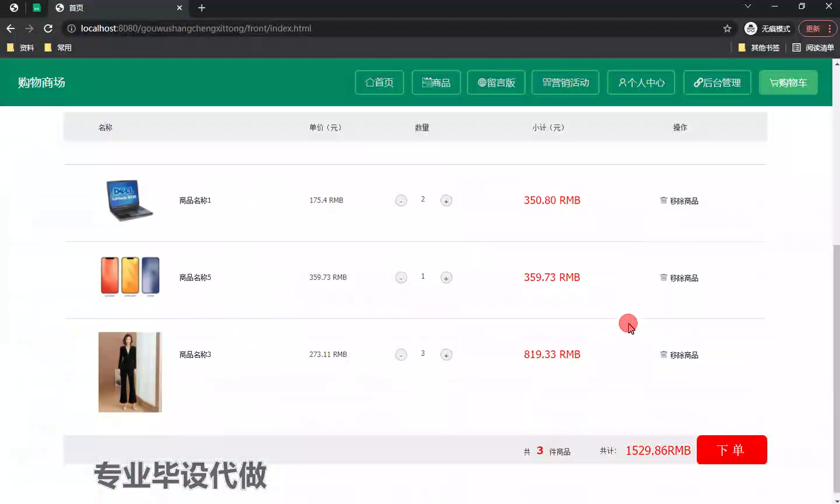Viewport: 840px width, 504px height.
Task: Click the address bar URL field
Action: 397,29
